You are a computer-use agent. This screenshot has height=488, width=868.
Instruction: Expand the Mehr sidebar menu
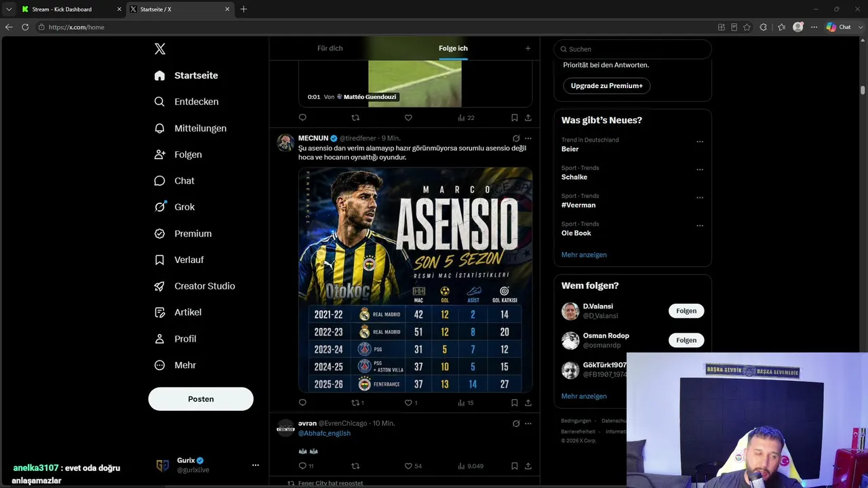[x=175, y=365]
